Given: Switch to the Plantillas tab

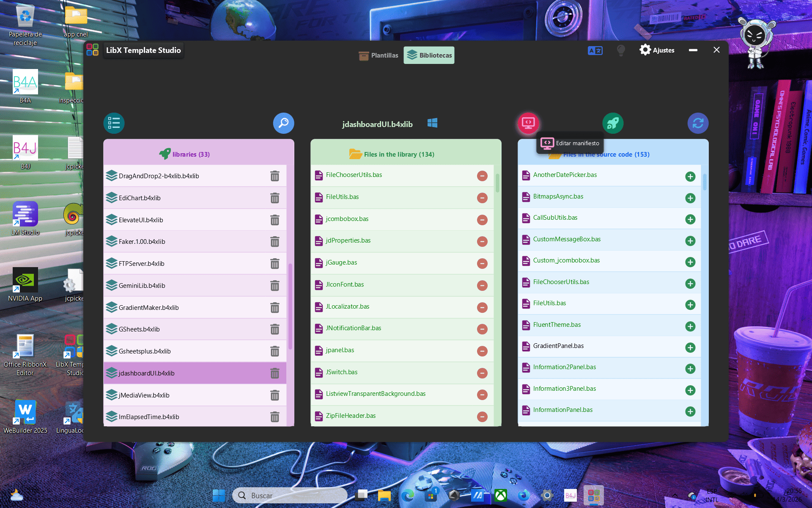Looking at the screenshot, I should click(378, 55).
